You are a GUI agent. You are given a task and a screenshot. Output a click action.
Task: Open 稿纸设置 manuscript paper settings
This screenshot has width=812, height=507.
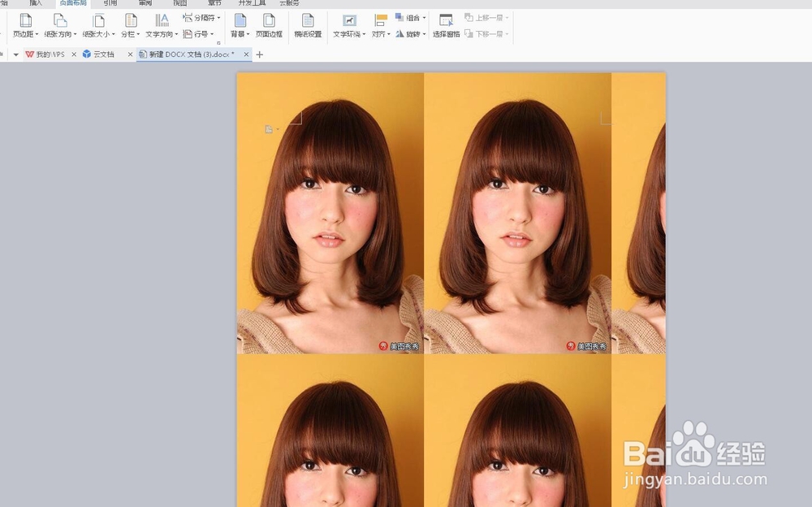[308, 25]
